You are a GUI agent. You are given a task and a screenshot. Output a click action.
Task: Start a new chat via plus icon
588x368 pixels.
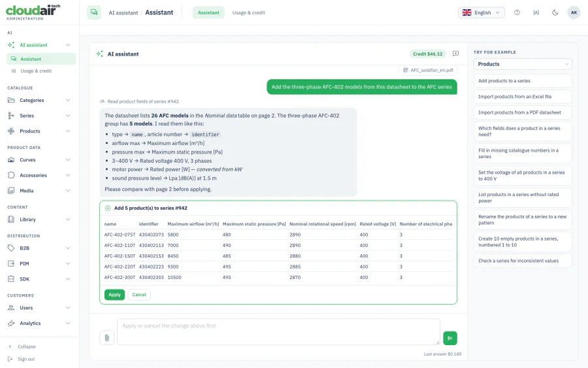click(x=455, y=54)
